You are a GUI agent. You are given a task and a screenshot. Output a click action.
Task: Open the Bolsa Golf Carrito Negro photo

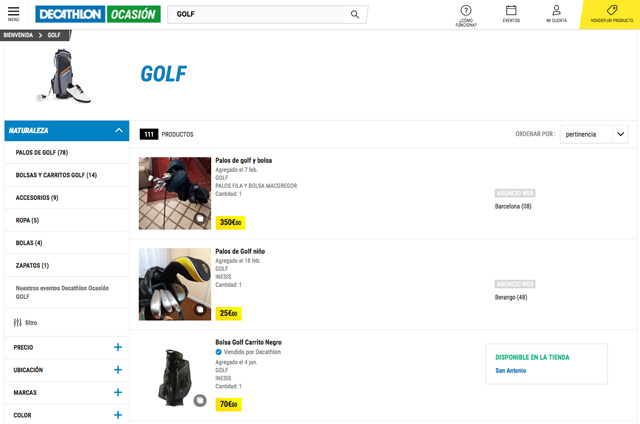coord(175,376)
